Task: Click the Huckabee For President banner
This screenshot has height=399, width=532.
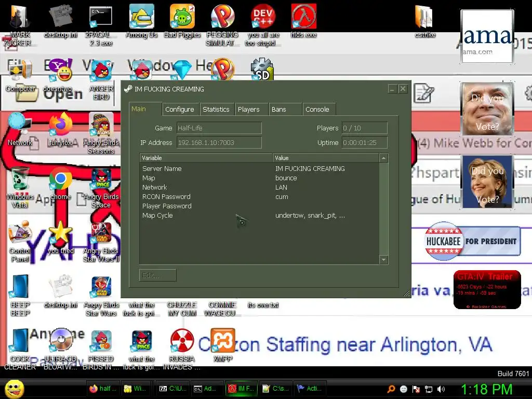Action: click(x=472, y=241)
